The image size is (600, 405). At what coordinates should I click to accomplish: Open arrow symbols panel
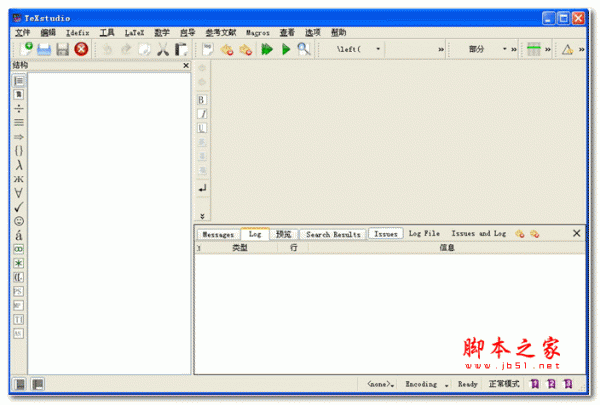pos(19,137)
